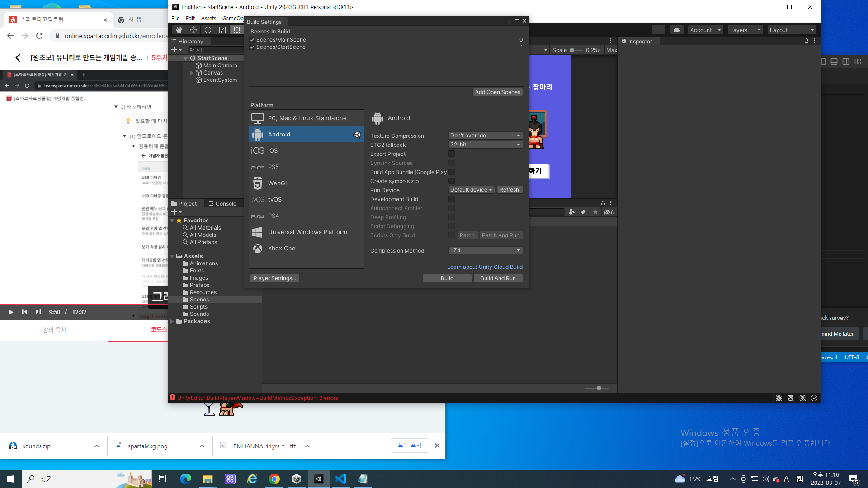Open Learn about Unity Cloud Build link

(485, 267)
